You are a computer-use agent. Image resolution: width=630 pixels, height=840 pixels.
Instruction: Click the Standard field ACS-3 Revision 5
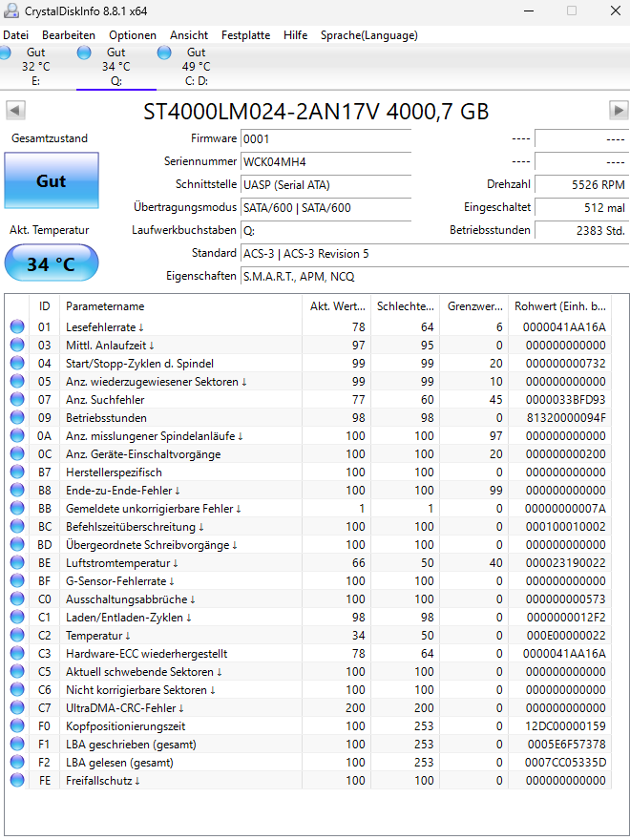[434, 254]
